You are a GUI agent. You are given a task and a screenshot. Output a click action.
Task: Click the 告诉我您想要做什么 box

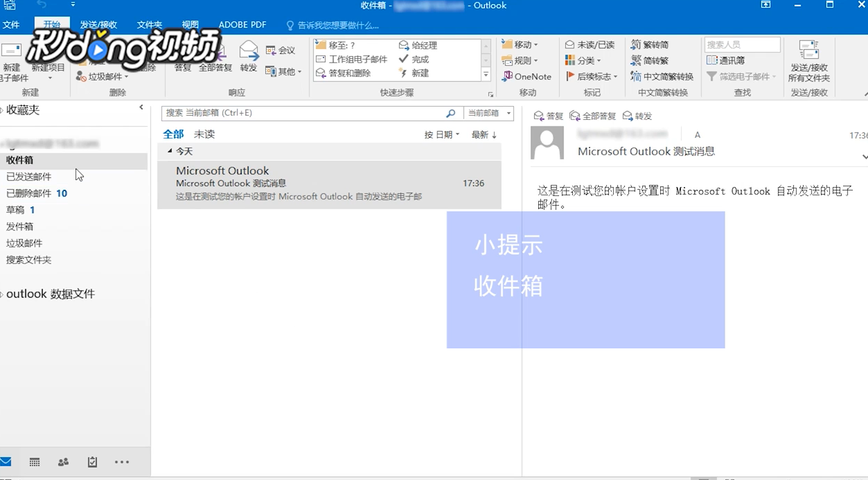(x=333, y=25)
